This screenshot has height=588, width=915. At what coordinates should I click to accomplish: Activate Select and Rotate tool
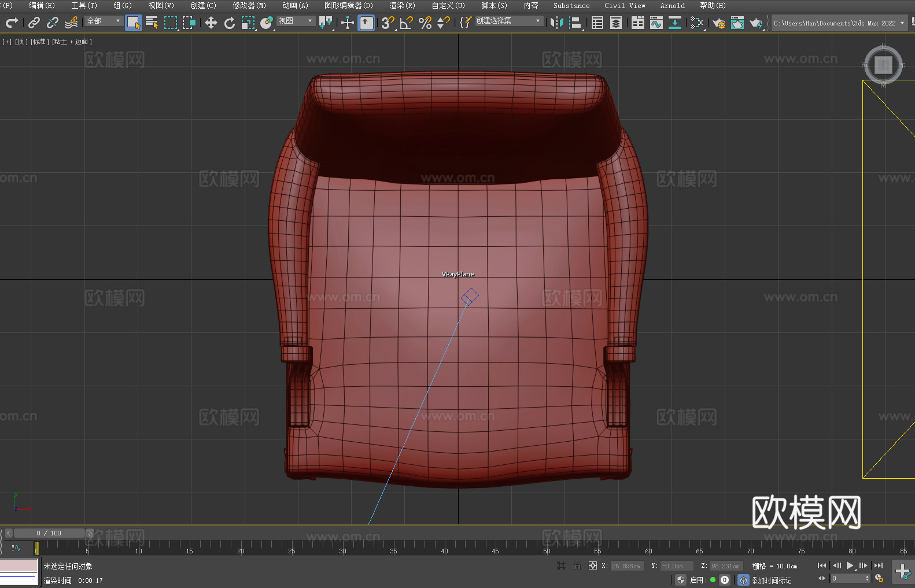pos(230,23)
